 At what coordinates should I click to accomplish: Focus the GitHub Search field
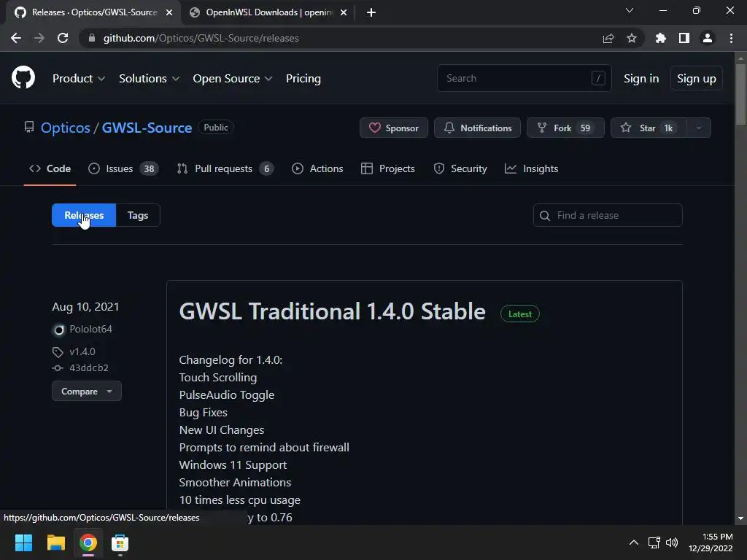tap(524, 78)
